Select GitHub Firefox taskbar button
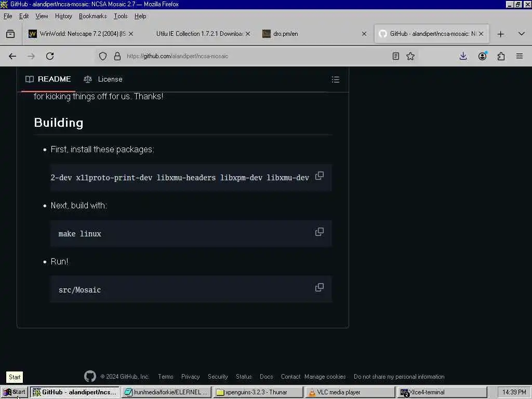This screenshot has width=532, height=399. tap(75, 392)
